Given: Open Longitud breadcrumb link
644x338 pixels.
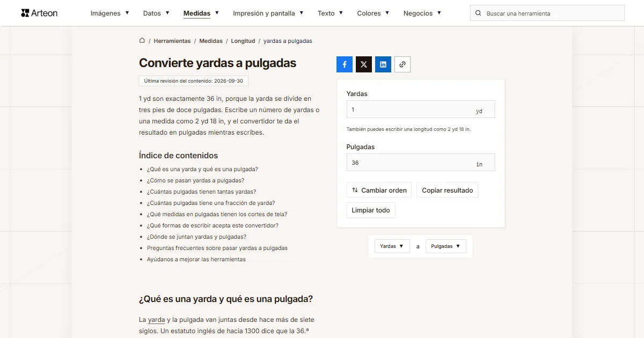Looking at the screenshot, I should click(243, 41).
